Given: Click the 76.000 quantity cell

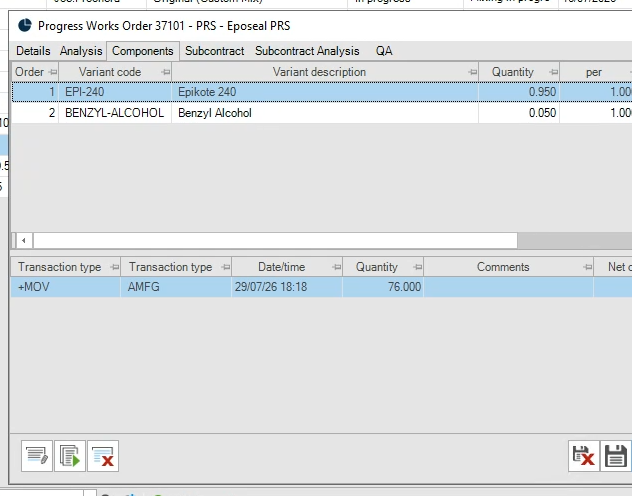Looking at the screenshot, I should 383,287.
